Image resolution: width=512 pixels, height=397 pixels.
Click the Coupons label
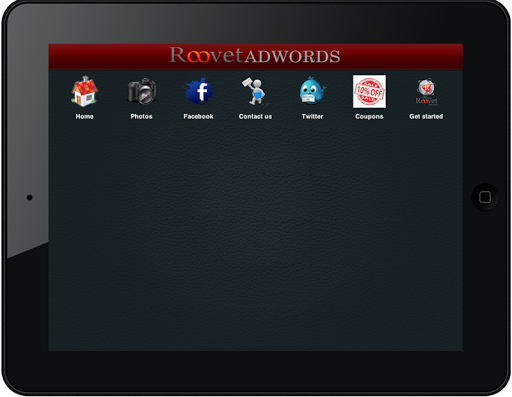[369, 116]
